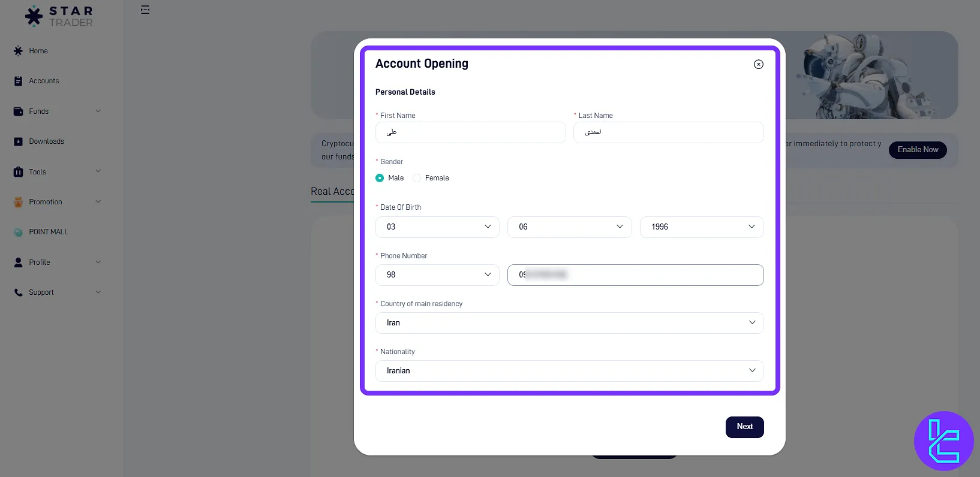Select the Male gender option
Image resolution: width=980 pixels, height=477 pixels.
[380, 178]
